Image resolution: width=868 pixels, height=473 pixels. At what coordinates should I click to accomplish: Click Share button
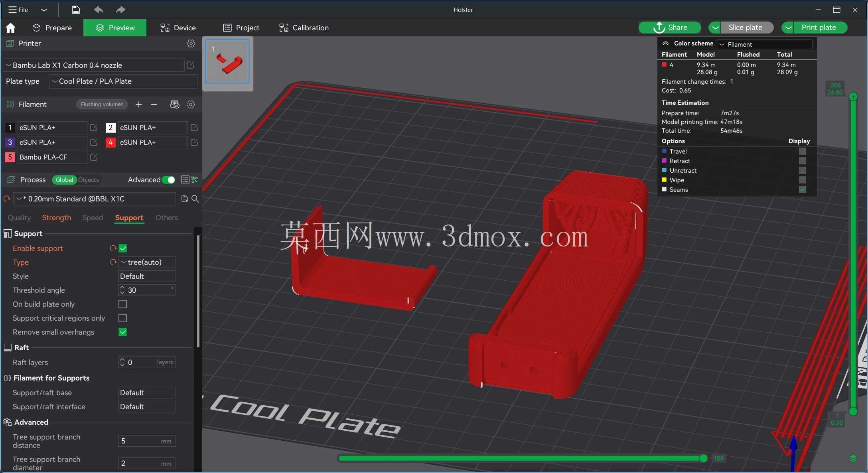670,28
